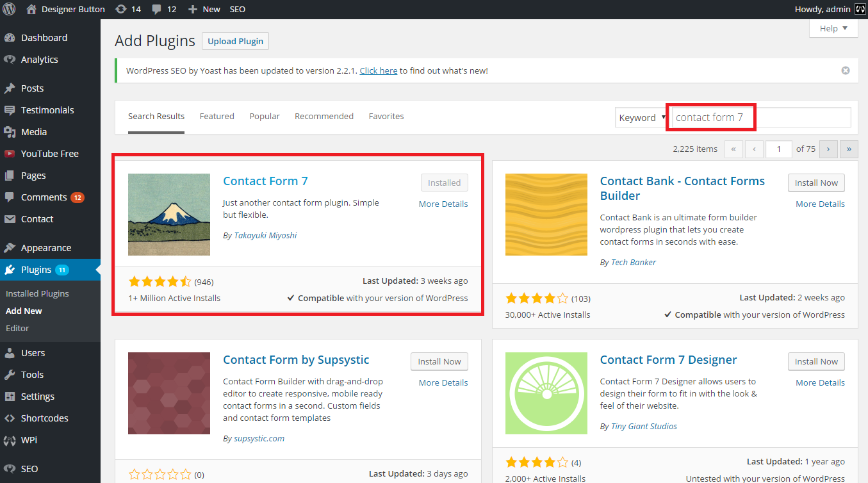Click the WPi sidebar icon
Screen dimensions: 868x483
10,440
